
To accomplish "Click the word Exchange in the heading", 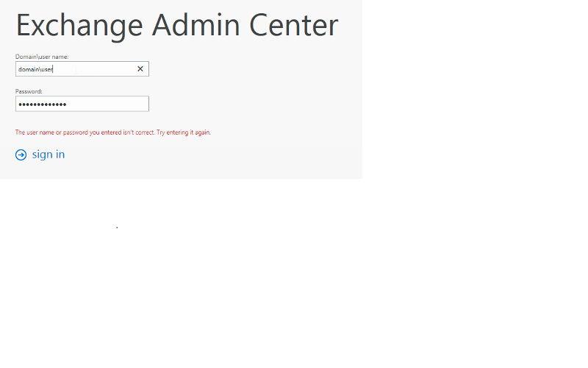I will 79,26.
